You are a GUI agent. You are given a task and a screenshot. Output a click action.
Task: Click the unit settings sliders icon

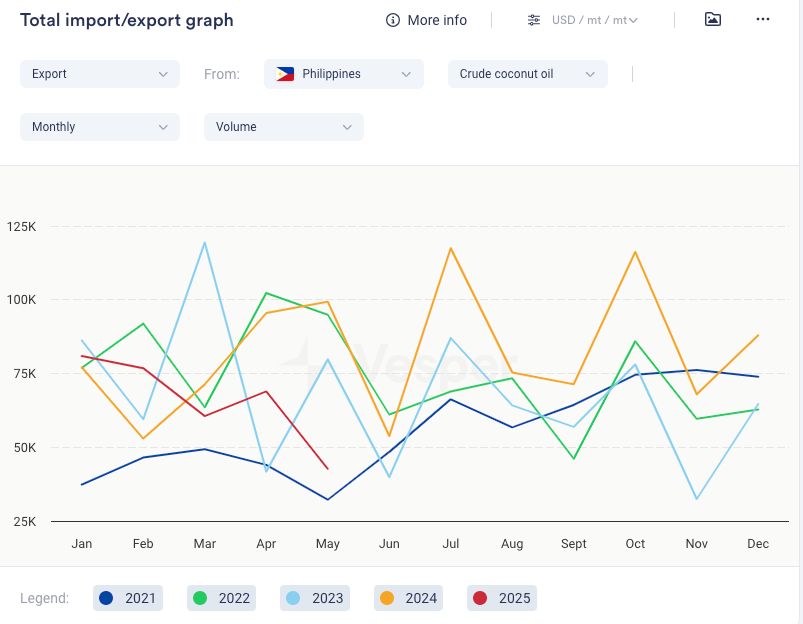coord(534,20)
